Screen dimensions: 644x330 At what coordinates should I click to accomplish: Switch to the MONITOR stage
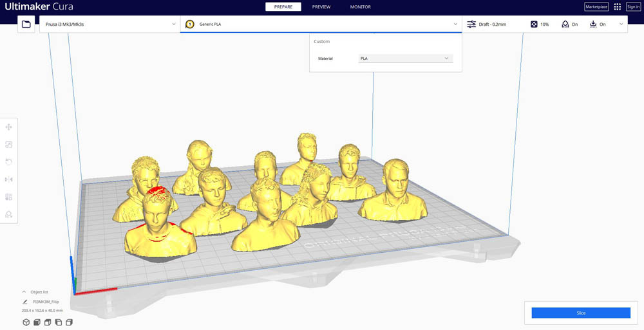(361, 6)
